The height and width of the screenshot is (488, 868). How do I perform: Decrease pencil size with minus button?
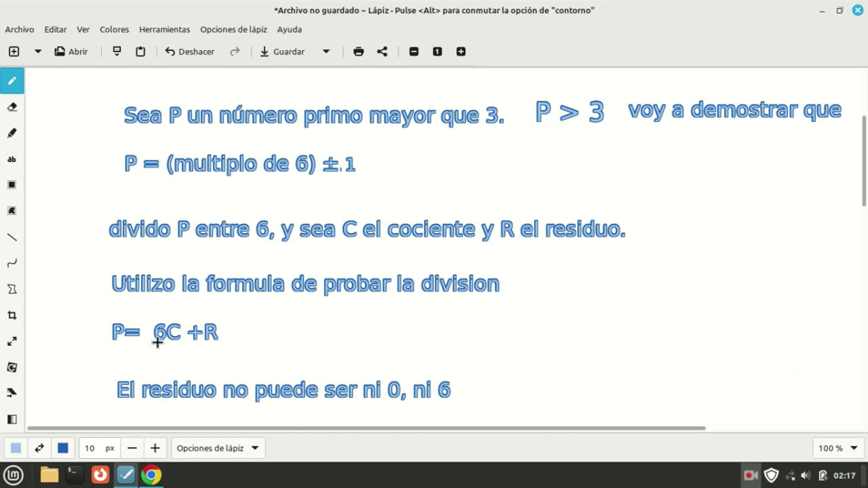pos(132,448)
